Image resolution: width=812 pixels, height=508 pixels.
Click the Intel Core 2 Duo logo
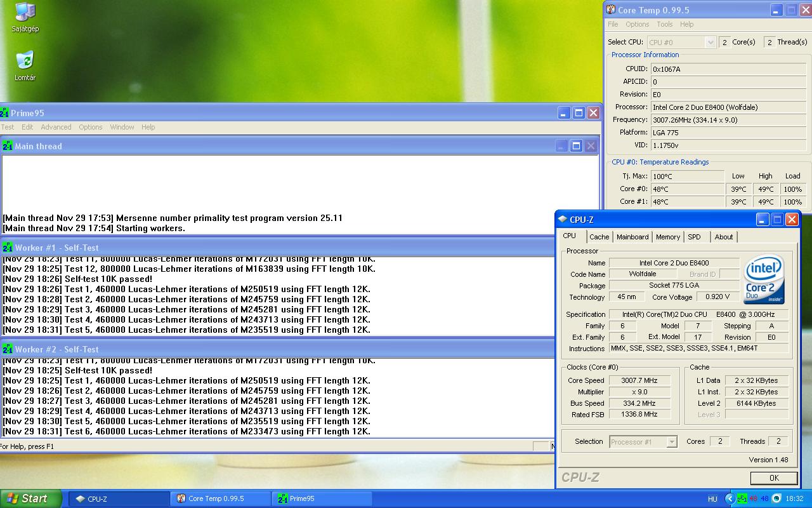[764, 280]
